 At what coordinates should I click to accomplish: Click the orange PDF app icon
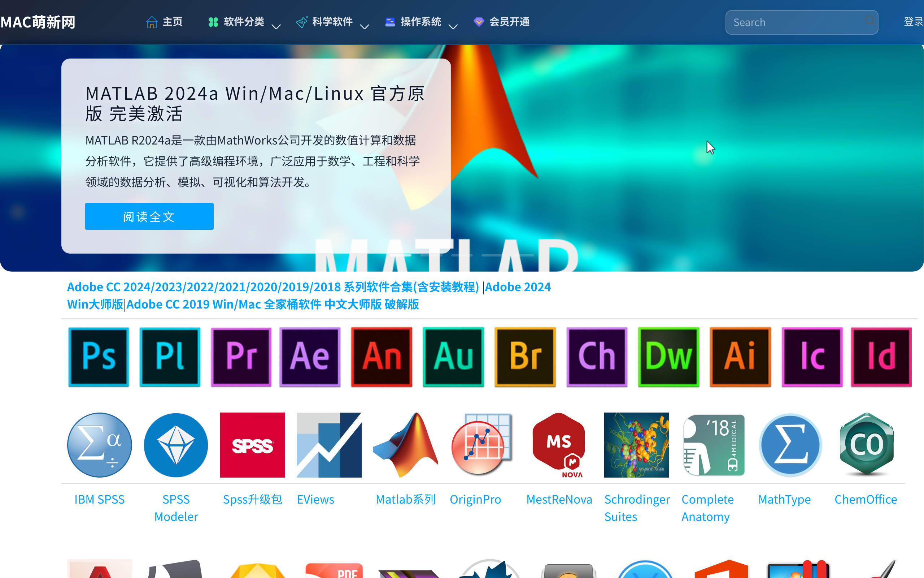click(334, 570)
